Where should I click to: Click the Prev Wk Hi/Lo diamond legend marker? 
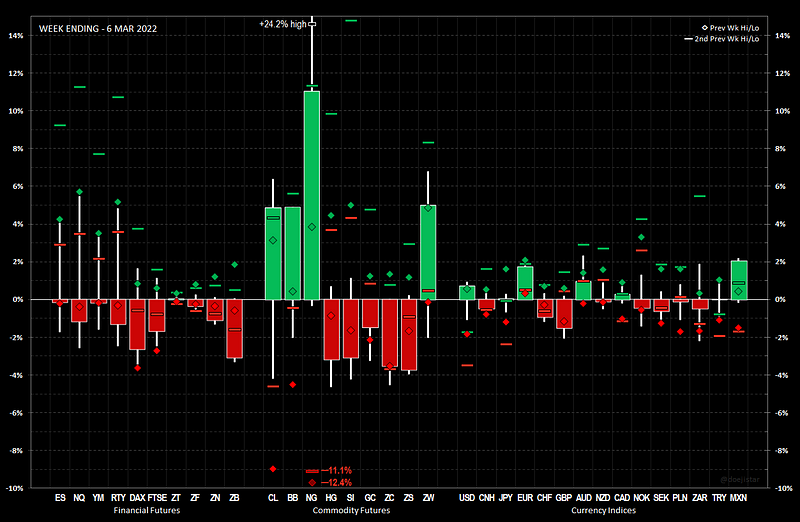pyautogui.click(x=703, y=27)
